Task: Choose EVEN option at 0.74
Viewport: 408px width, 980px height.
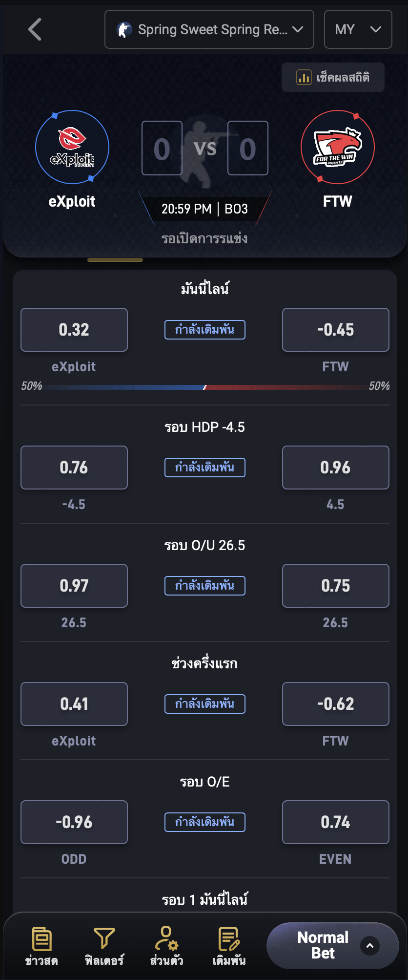Action: pos(336,822)
